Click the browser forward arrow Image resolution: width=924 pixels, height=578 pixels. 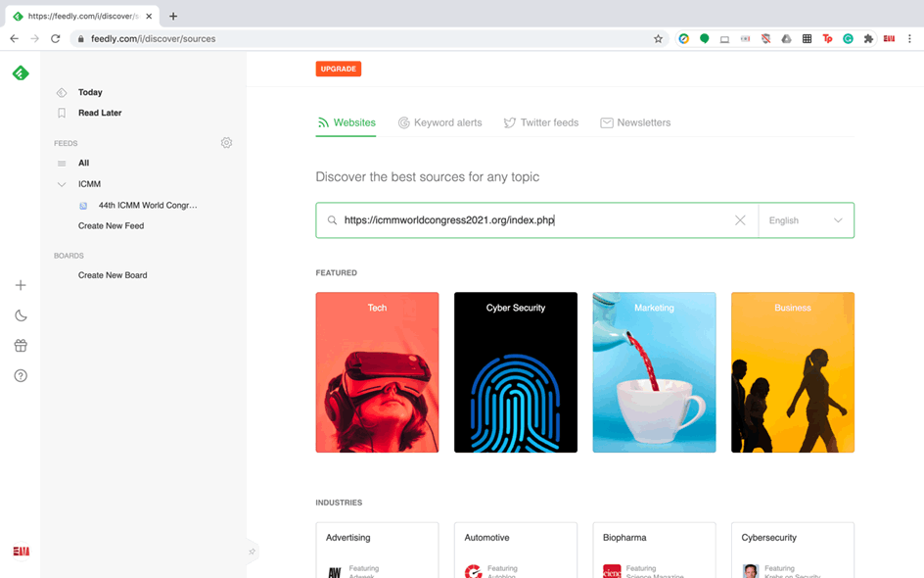(x=35, y=38)
